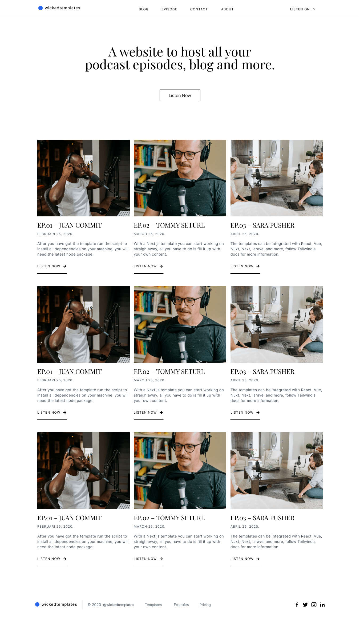Select the first Tommy Seturl episode photo
Viewport: 364px width, 618px height.
[x=180, y=178]
